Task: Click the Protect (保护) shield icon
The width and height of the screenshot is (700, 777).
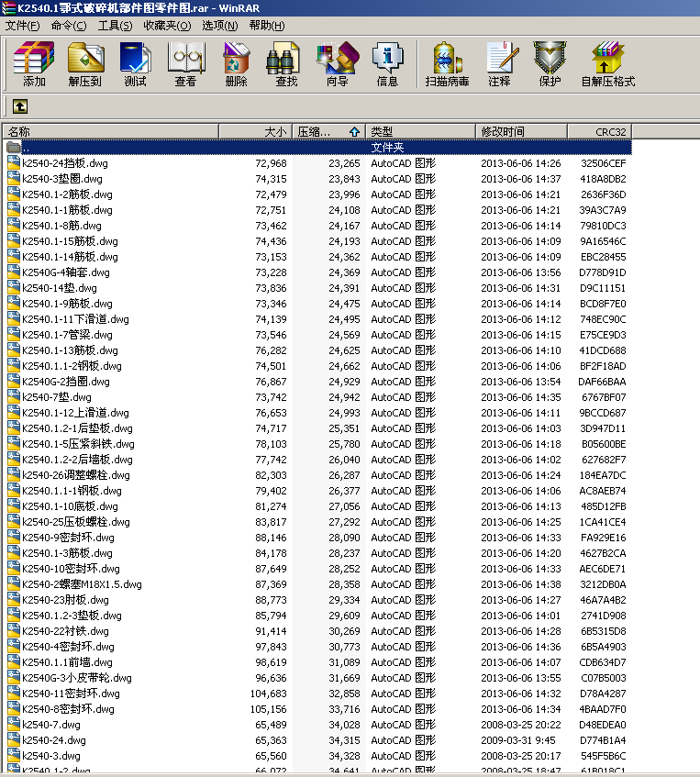Action: click(x=550, y=63)
